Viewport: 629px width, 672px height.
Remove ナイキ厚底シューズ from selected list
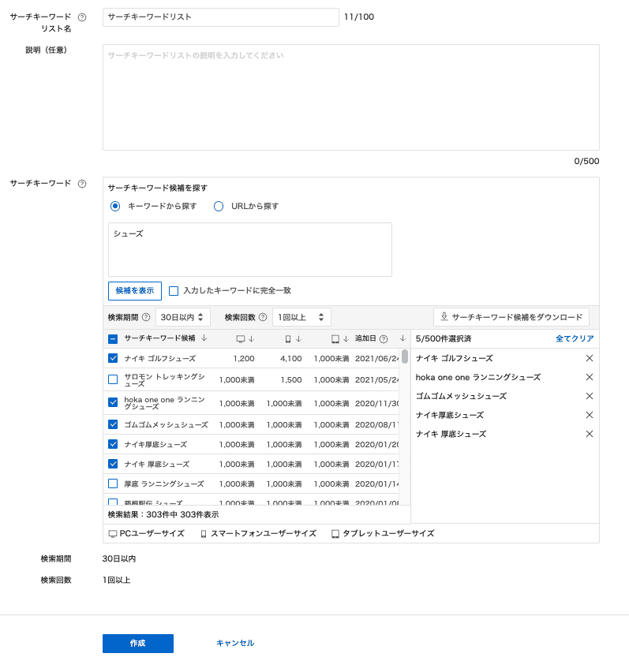coord(590,415)
